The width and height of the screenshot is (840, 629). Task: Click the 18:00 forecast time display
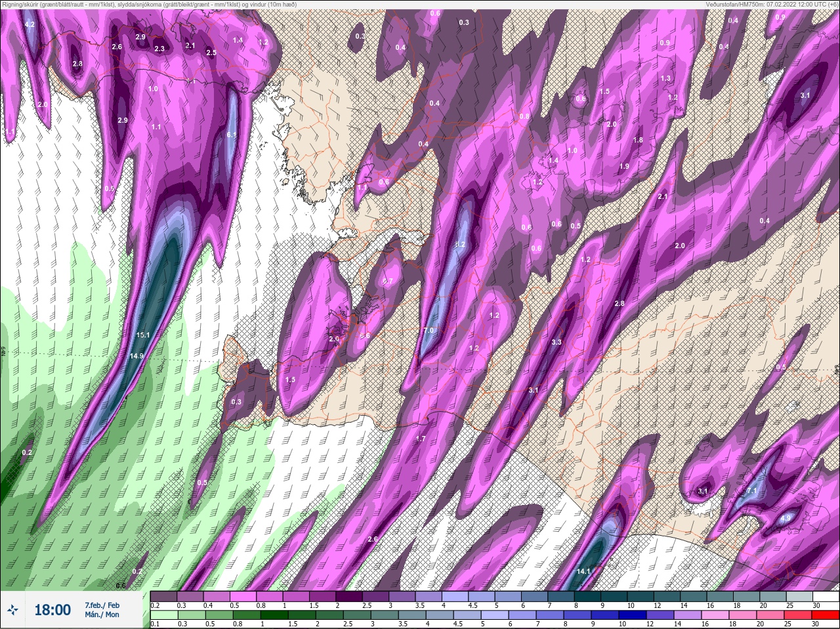point(52,610)
